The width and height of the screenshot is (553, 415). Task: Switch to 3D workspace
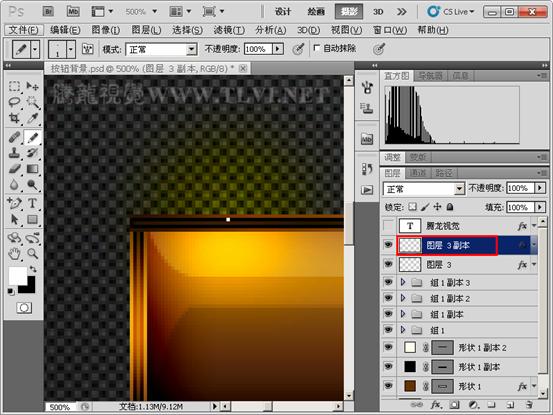click(x=378, y=12)
